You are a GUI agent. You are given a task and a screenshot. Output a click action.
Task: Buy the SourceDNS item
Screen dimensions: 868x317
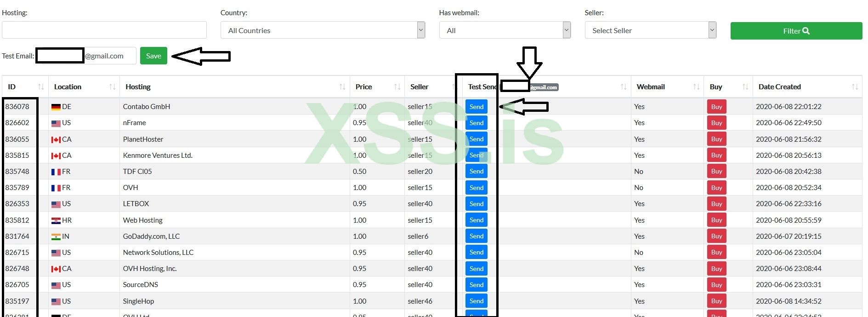pyautogui.click(x=717, y=285)
